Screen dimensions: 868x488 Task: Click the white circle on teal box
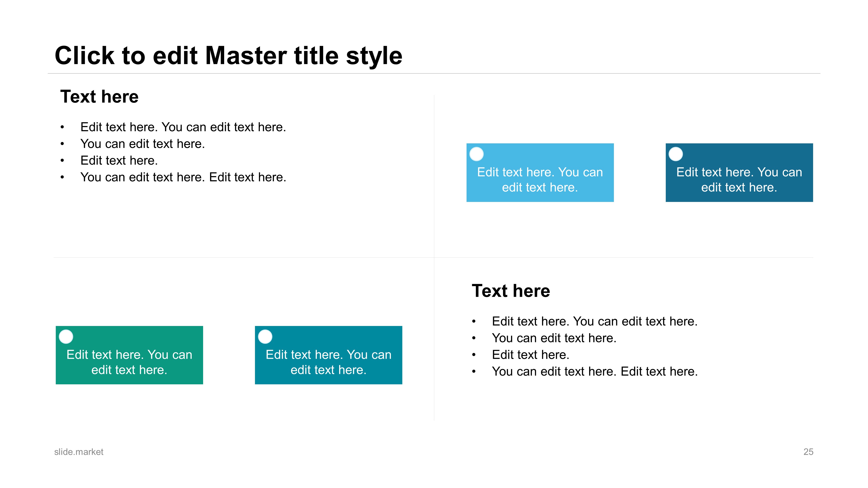tap(265, 336)
